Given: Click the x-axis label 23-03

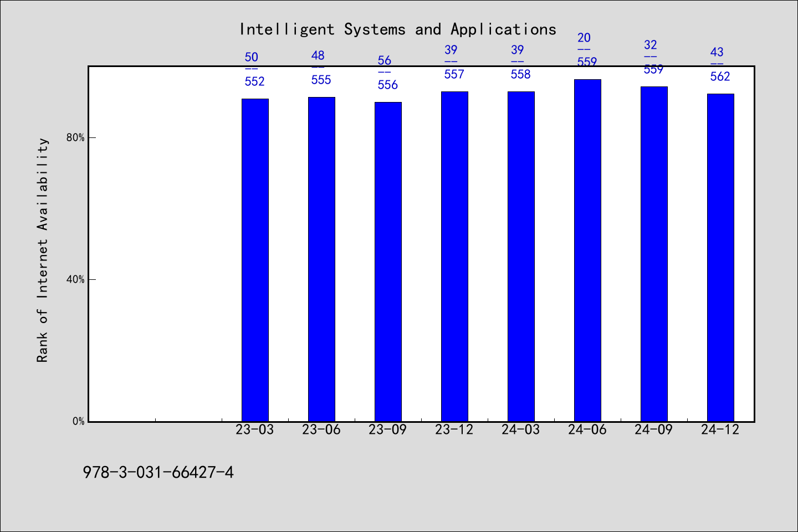Looking at the screenshot, I should point(255,430).
